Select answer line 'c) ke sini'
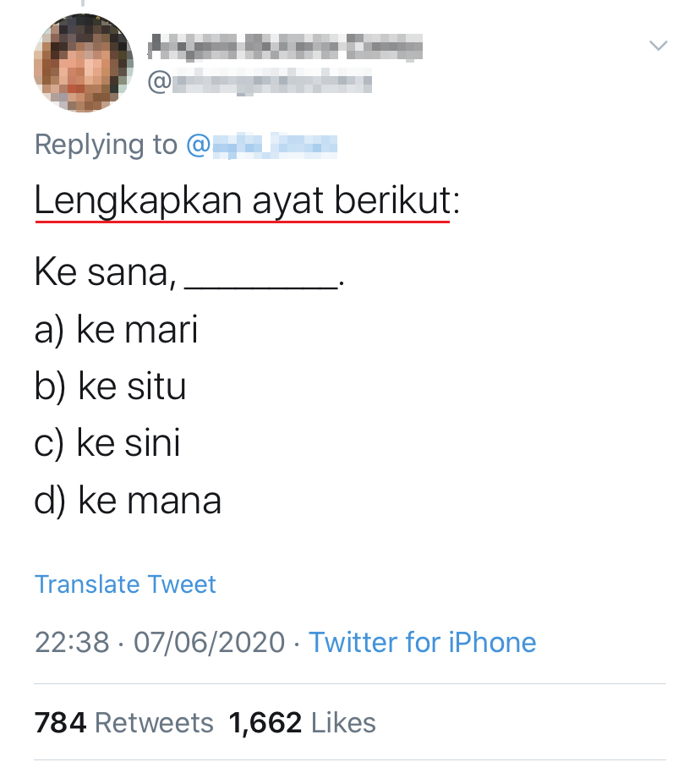Image resolution: width=700 pixels, height=762 pixels. coord(107,443)
